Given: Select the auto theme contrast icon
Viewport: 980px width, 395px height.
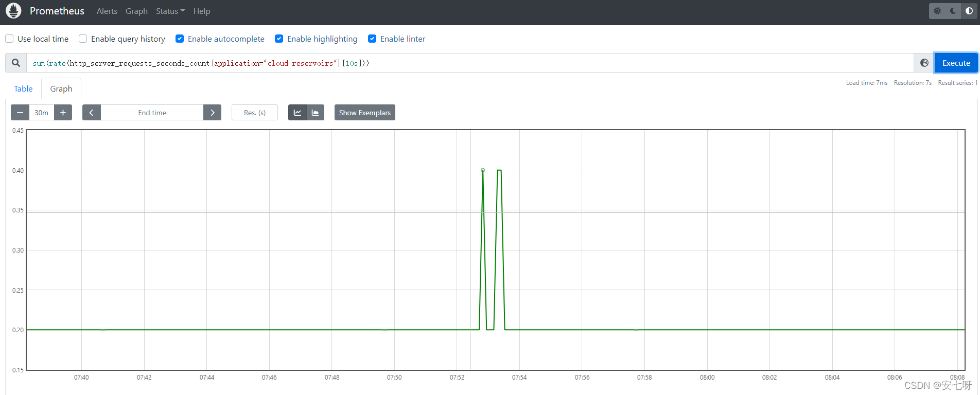Looking at the screenshot, I should tap(969, 11).
